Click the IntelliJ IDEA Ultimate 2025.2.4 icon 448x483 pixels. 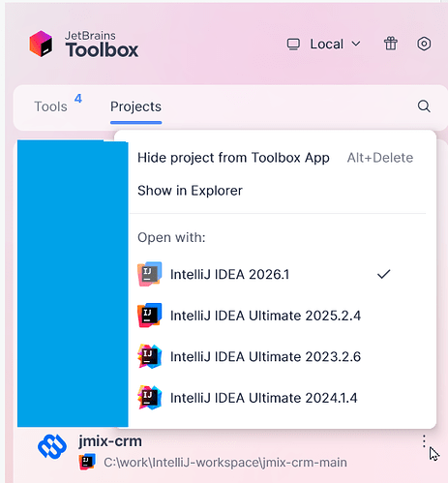click(x=149, y=316)
